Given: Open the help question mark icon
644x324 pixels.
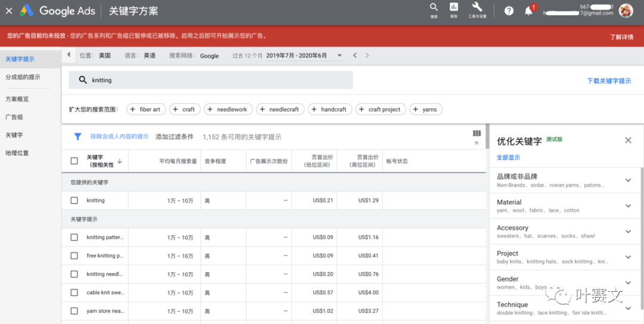Looking at the screenshot, I should point(509,11).
